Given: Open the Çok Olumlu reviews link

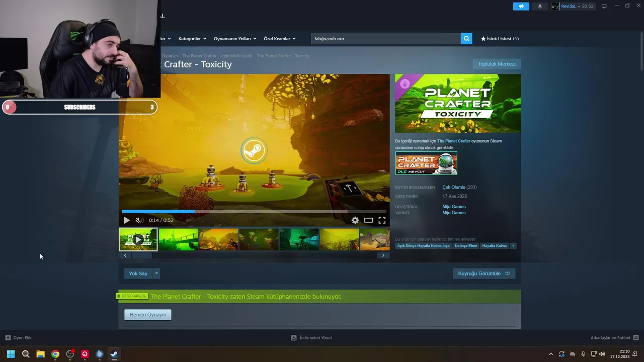Looking at the screenshot, I should click(x=454, y=187).
